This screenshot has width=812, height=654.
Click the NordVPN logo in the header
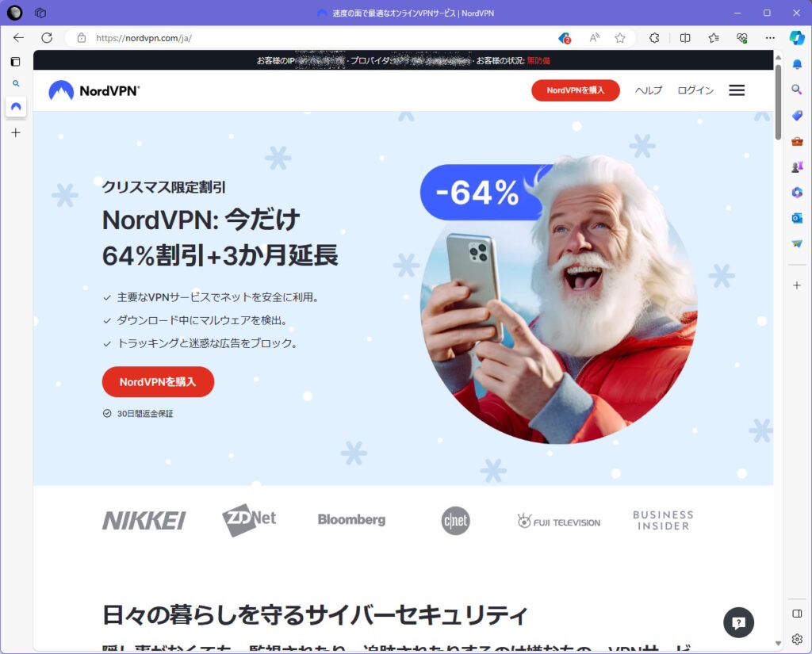pyautogui.click(x=94, y=90)
